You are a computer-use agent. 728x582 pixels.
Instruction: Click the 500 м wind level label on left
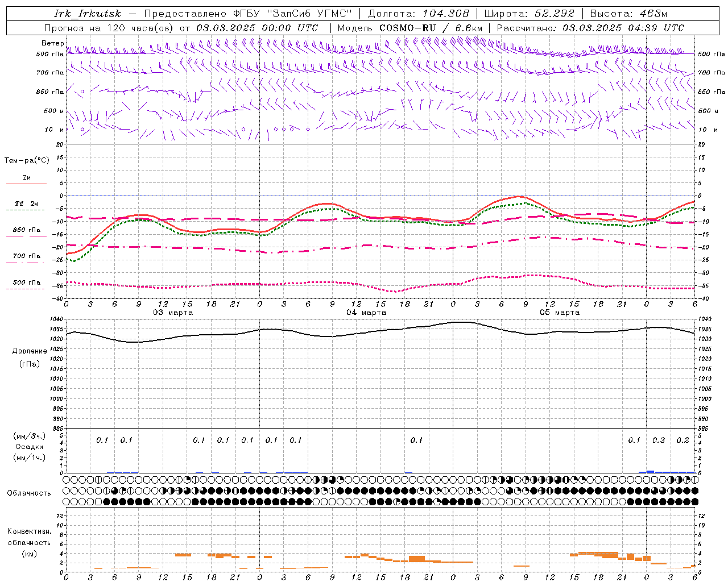[x=55, y=111]
